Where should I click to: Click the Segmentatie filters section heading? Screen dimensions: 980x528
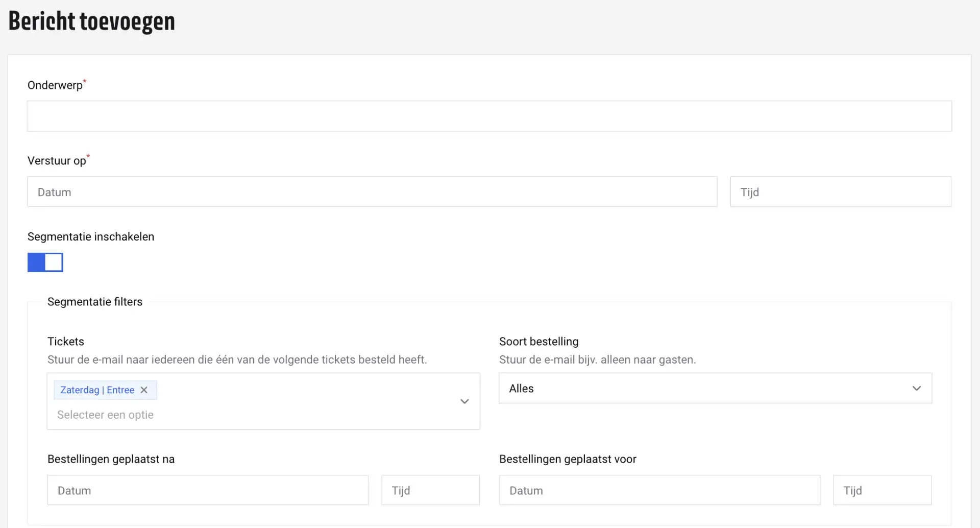tap(95, 302)
